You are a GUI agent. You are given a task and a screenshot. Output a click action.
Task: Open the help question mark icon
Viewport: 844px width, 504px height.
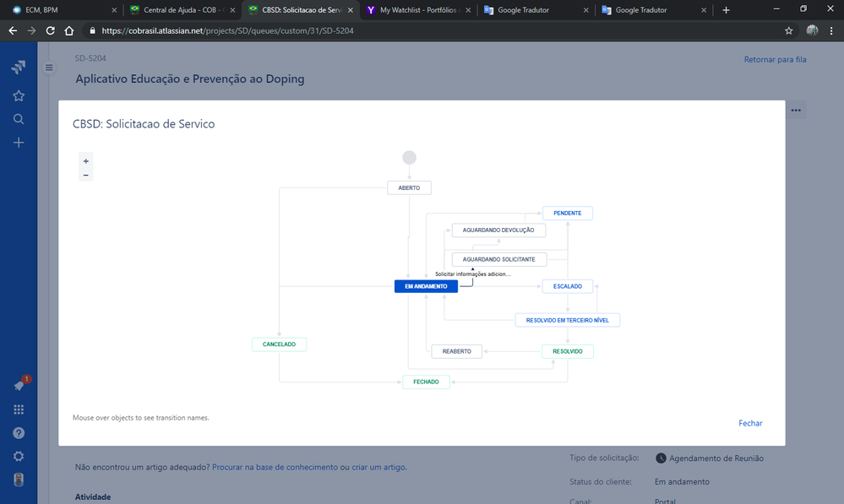click(x=19, y=433)
